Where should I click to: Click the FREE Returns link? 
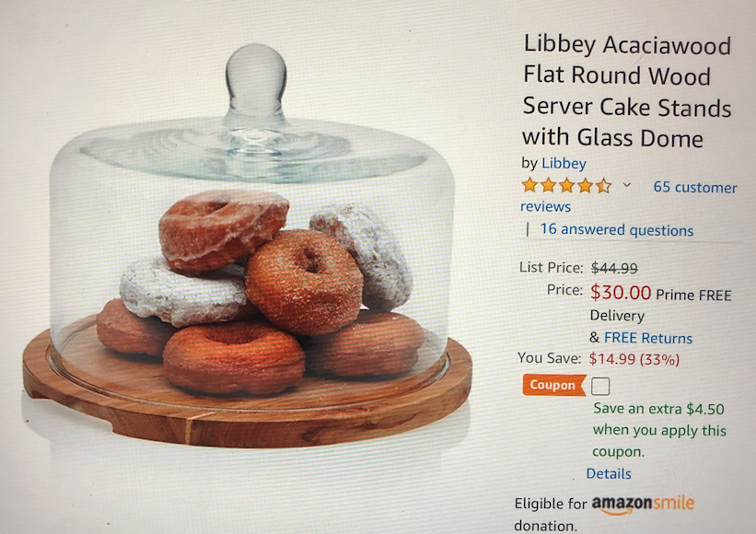648,338
